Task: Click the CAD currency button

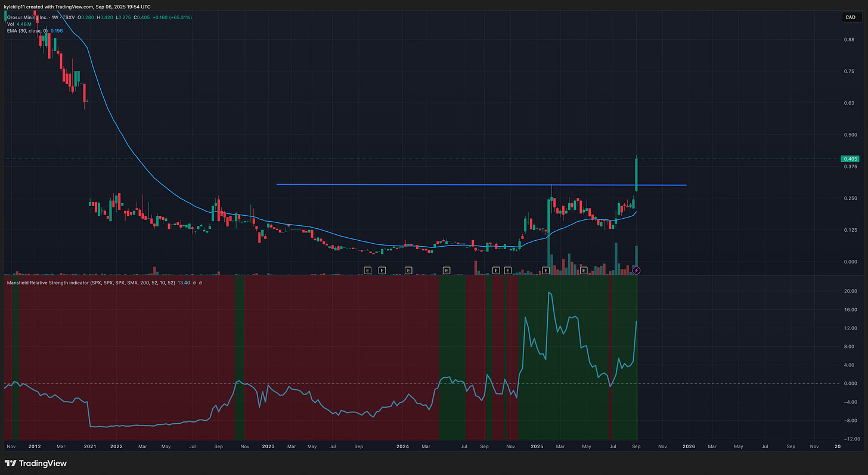Action: [850, 18]
